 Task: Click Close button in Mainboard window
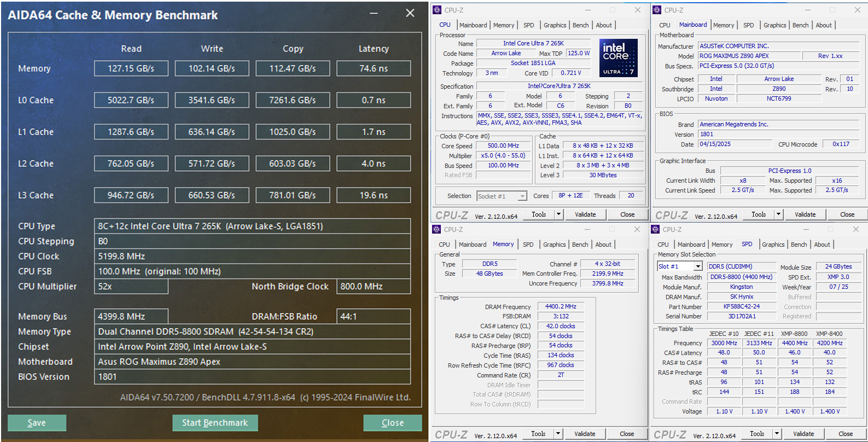coord(847,214)
